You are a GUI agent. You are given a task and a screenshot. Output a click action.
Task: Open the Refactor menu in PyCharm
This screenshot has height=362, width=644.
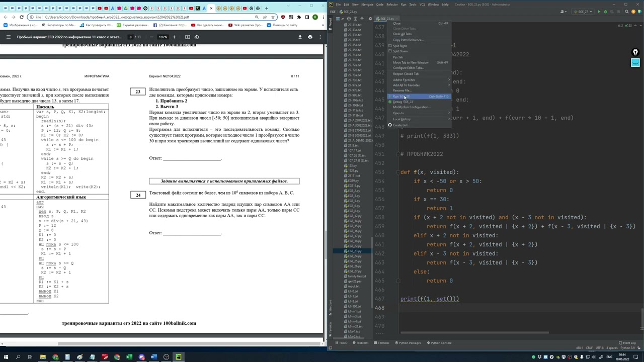pyautogui.click(x=392, y=5)
